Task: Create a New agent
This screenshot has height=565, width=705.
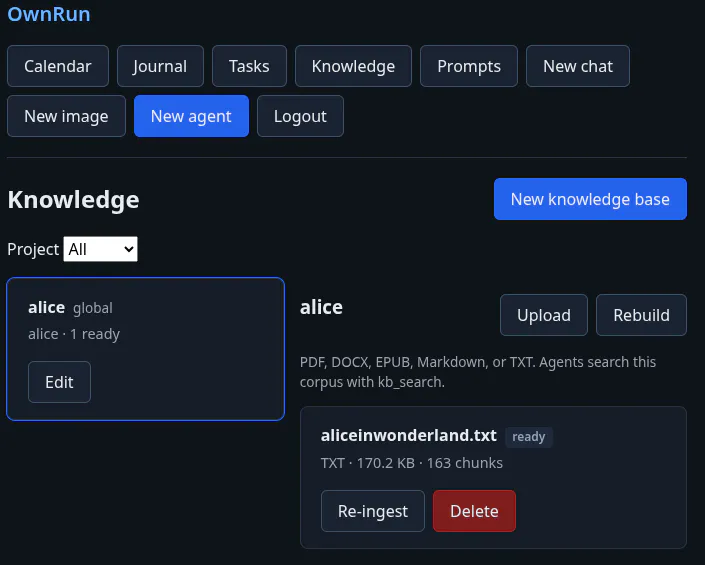Action: (191, 116)
